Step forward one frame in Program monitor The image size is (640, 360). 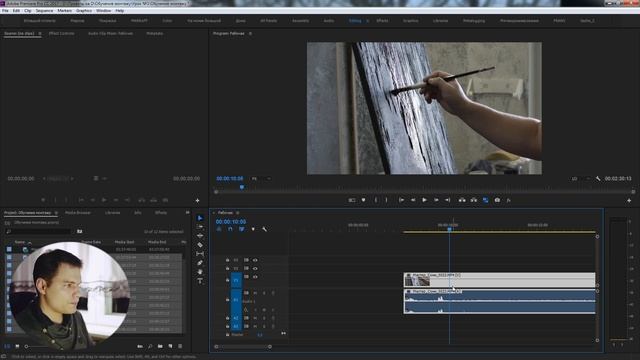click(436, 200)
